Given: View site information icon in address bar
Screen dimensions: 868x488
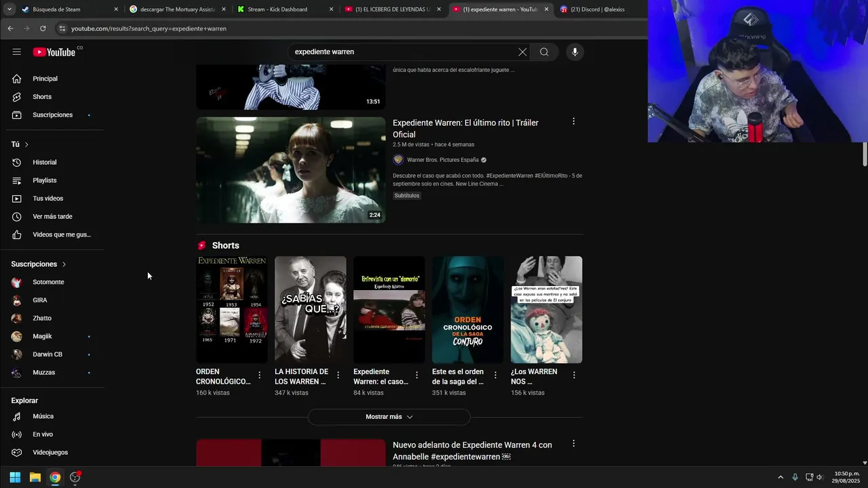Looking at the screenshot, I should point(62,28).
